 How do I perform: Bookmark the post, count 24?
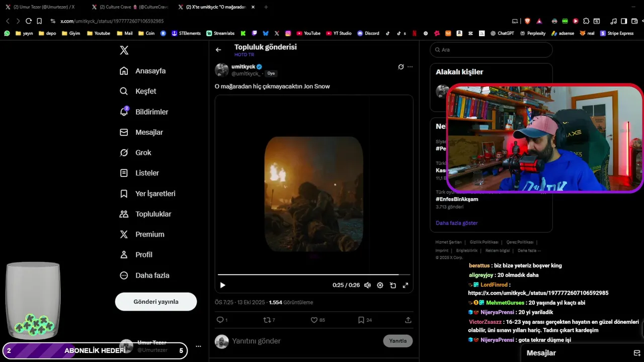click(365, 320)
